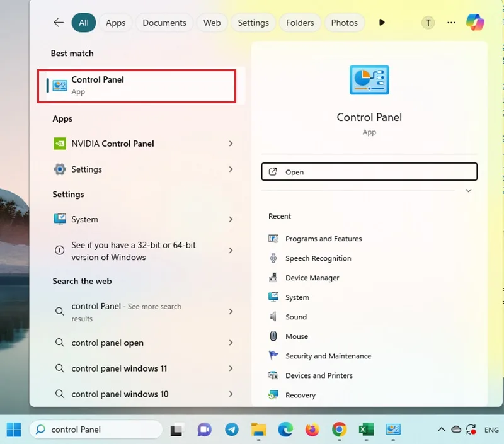Open recent Speech Recognition
This screenshot has height=444, width=504.
point(318,258)
